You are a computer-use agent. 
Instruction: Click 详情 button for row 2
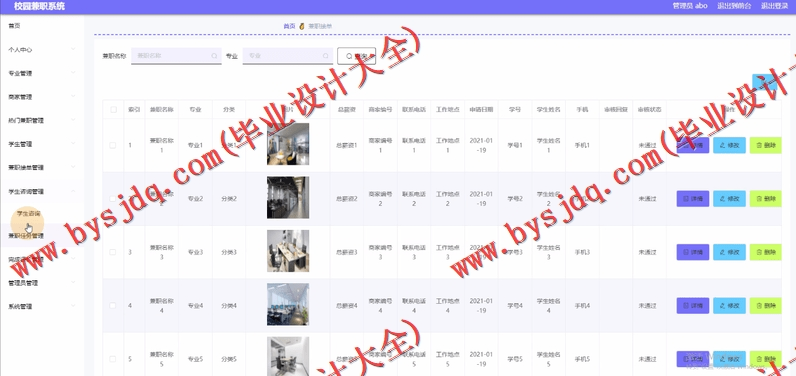coord(693,199)
